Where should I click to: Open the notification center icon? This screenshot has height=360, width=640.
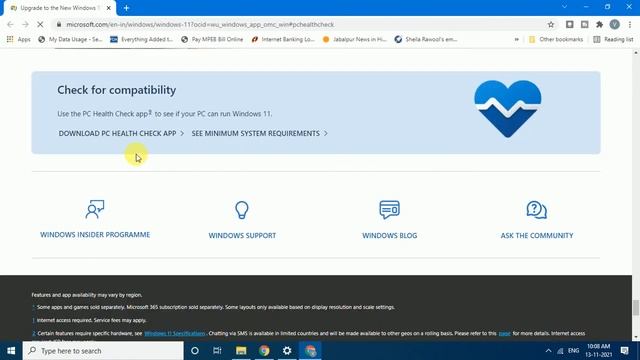click(624, 351)
